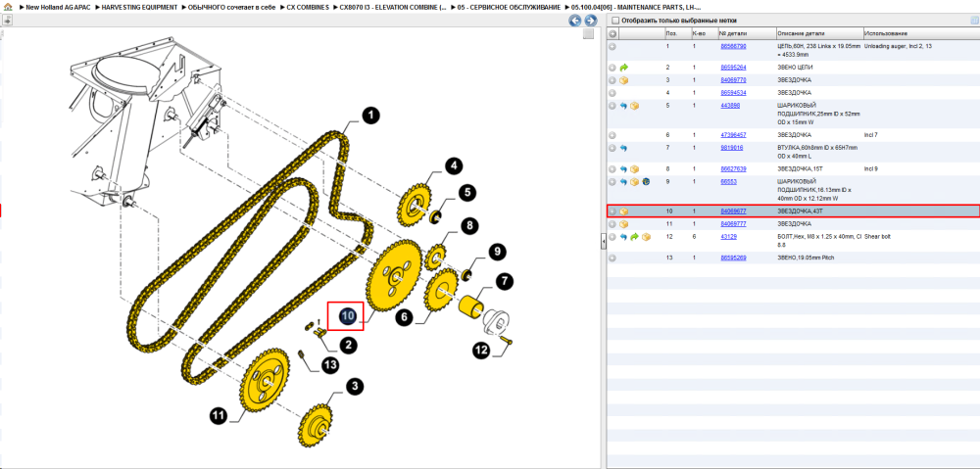Click the box icon for part 84069777
The height and width of the screenshot is (469, 980).
pos(623,223)
